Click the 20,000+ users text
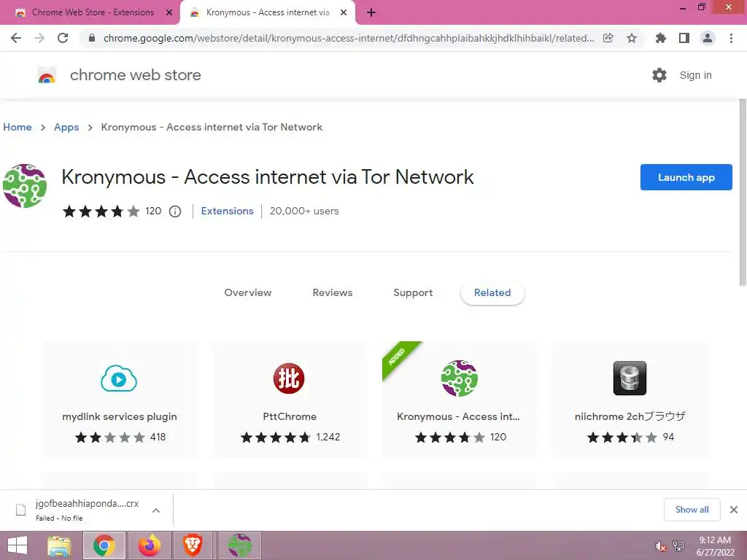This screenshot has width=747, height=560. click(304, 211)
